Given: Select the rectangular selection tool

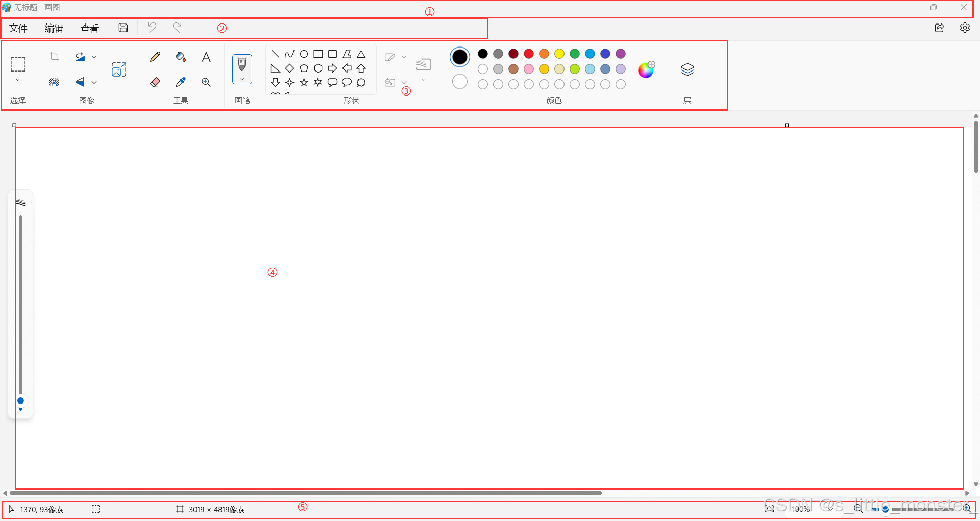Looking at the screenshot, I should 18,64.
